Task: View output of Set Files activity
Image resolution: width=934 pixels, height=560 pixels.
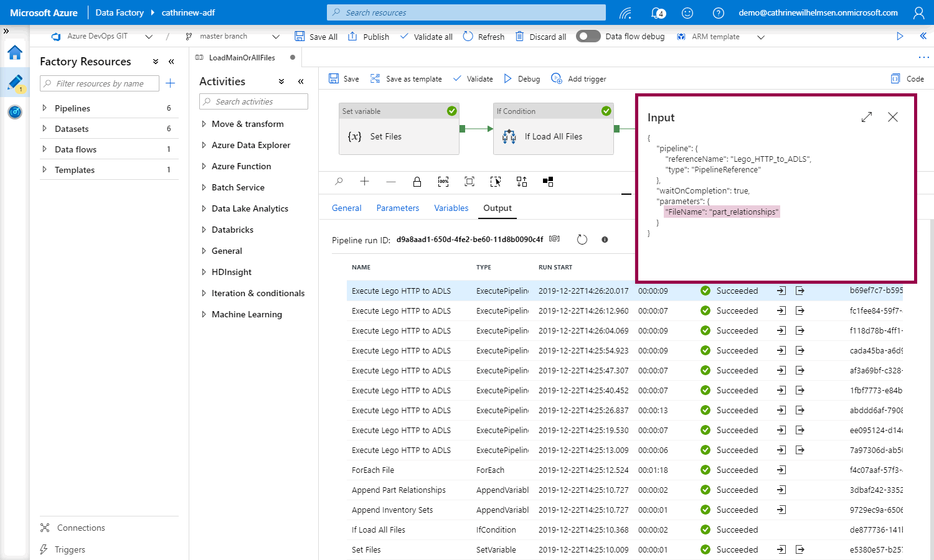Action: point(800,549)
